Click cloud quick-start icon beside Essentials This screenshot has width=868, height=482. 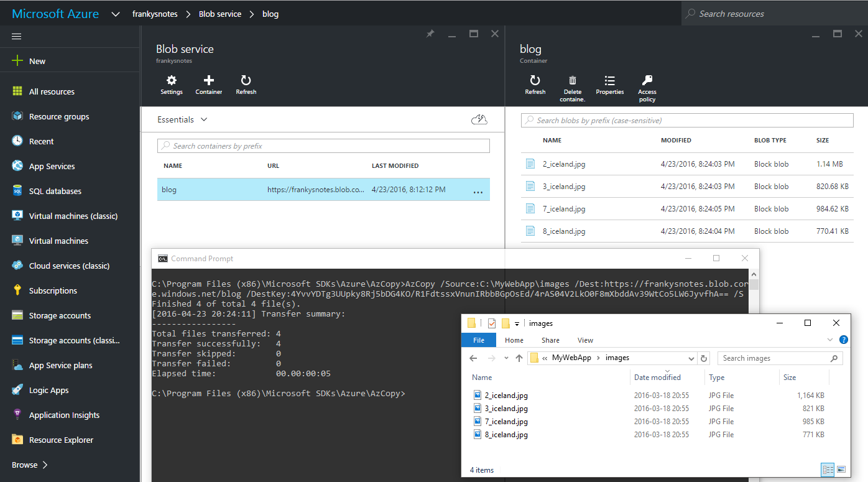(479, 119)
